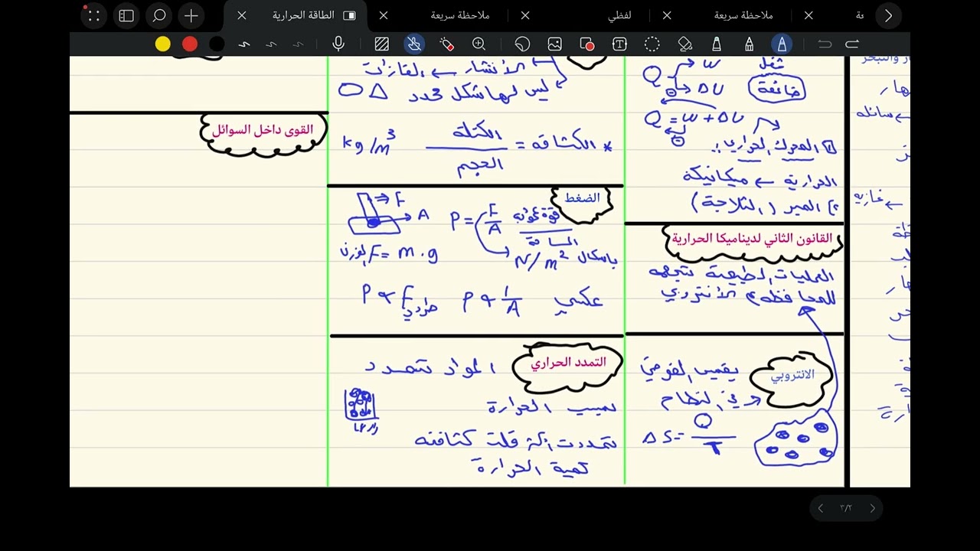This screenshot has width=980, height=551.
Task: Switch to the لفظي tab
Action: pos(620,15)
